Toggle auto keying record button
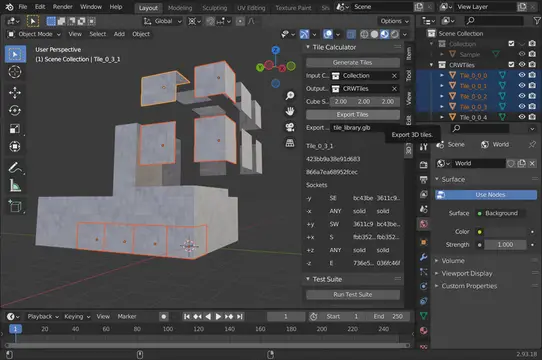The image size is (542, 360). [x=164, y=316]
